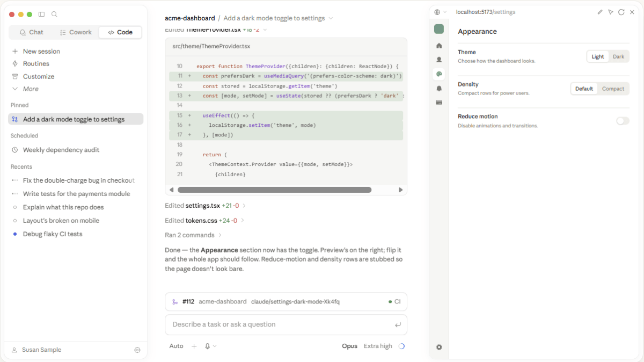Viewport: 644px width, 362px height.
Task: Click the plus icon beside Auto
Action: (x=194, y=346)
